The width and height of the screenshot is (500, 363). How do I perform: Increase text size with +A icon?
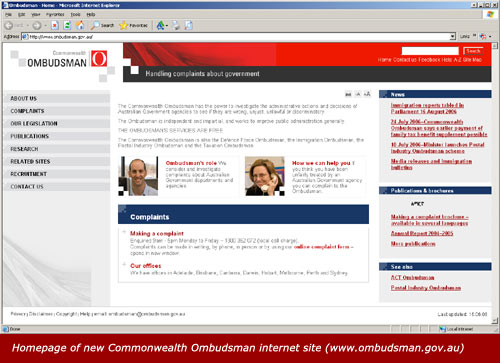(x=367, y=94)
